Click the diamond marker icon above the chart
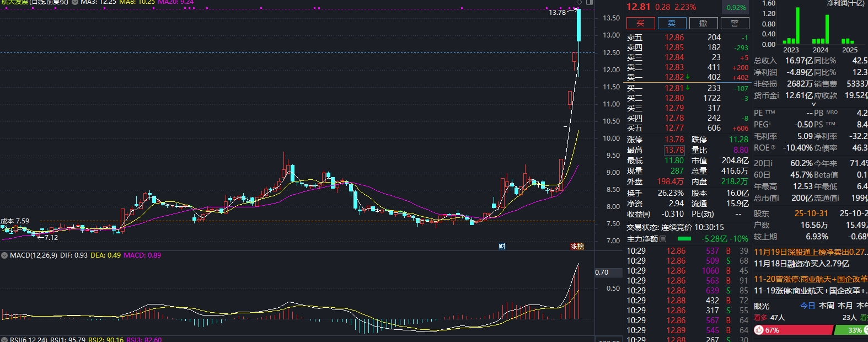The image size is (868, 342). [x=579, y=3]
